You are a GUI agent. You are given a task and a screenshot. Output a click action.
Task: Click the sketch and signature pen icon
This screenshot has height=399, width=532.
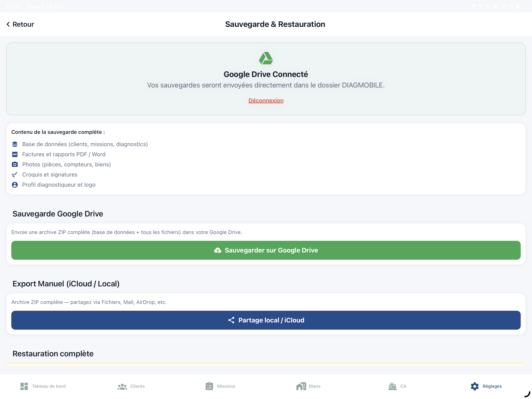15,175
